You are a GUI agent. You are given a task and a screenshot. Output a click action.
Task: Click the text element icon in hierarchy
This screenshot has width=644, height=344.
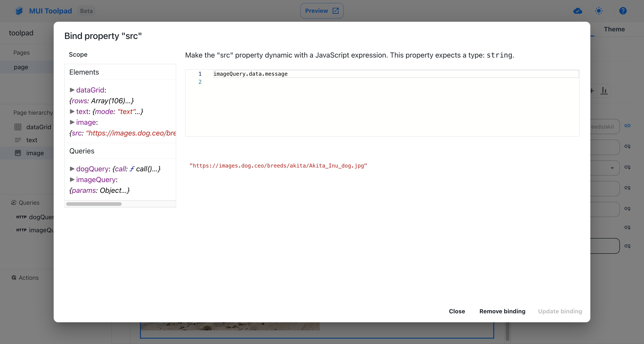pyautogui.click(x=18, y=140)
